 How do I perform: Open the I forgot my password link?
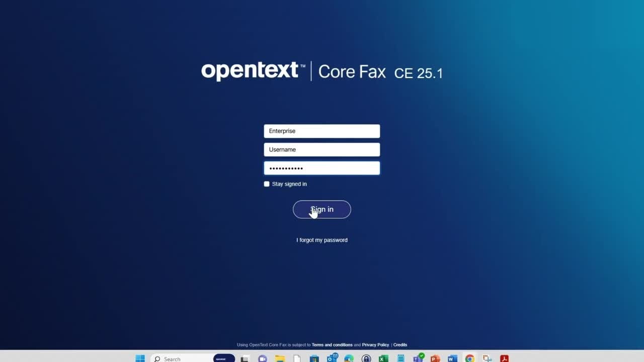[322, 240]
